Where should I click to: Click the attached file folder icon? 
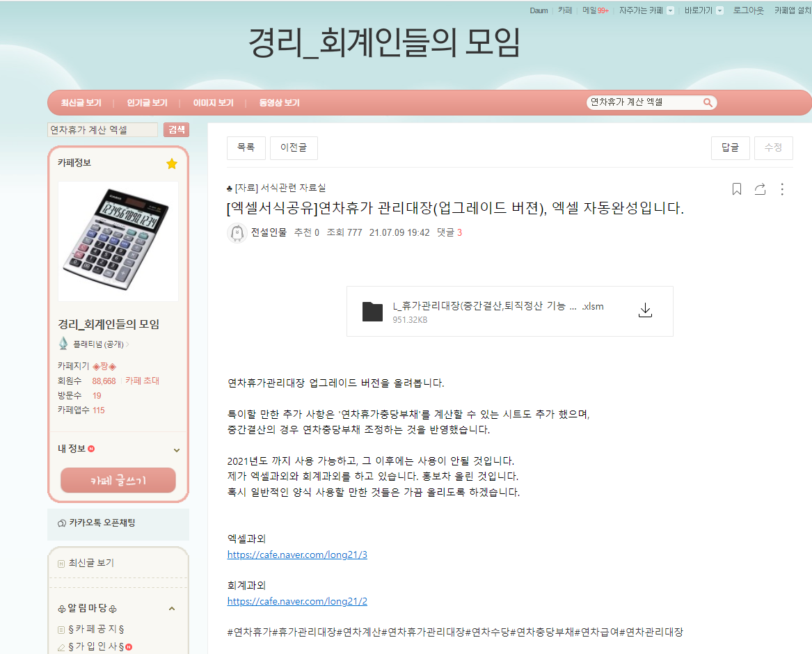pyautogui.click(x=373, y=311)
